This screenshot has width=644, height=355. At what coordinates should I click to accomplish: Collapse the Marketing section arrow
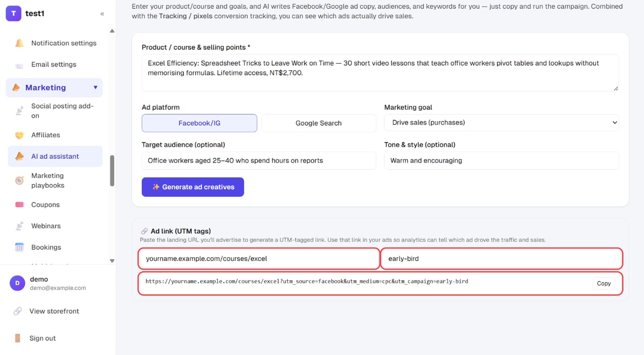95,88
